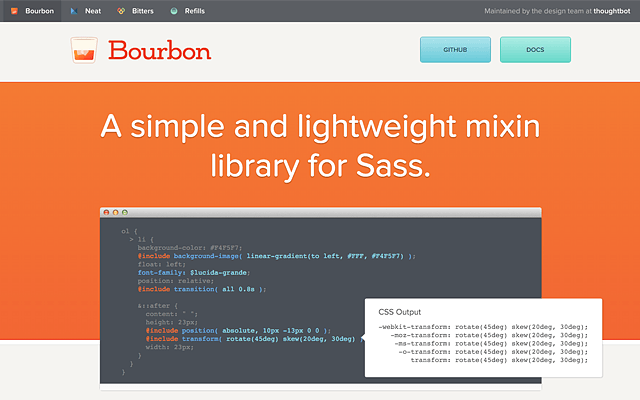Click the red Bourbon wordmark
The width and height of the screenshot is (640, 400).
[x=160, y=51]
